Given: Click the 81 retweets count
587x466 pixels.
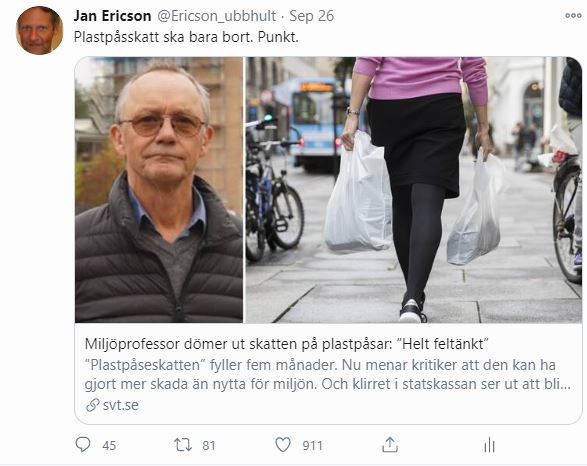Looking at the screenshot, I should click(x=209, y=445).
